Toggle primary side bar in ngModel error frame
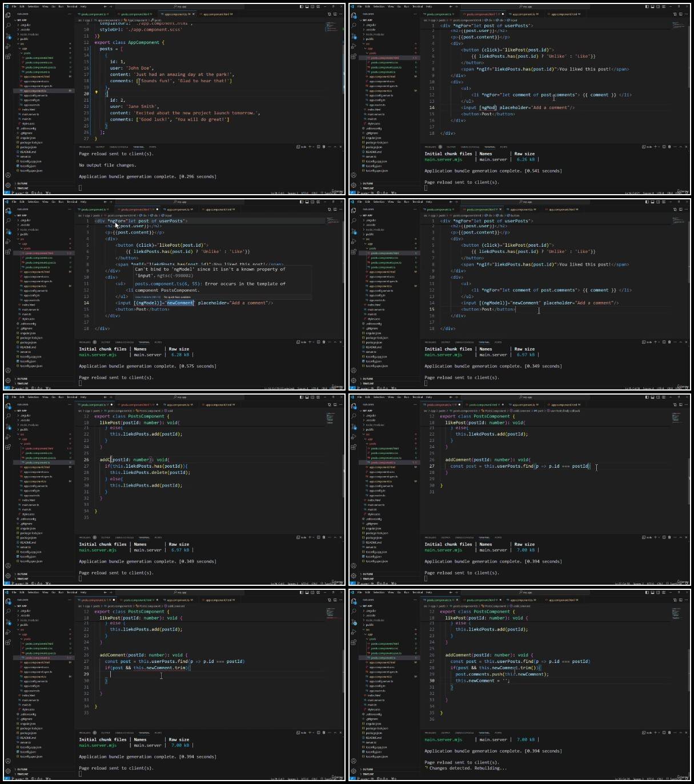 pos(300,202)
